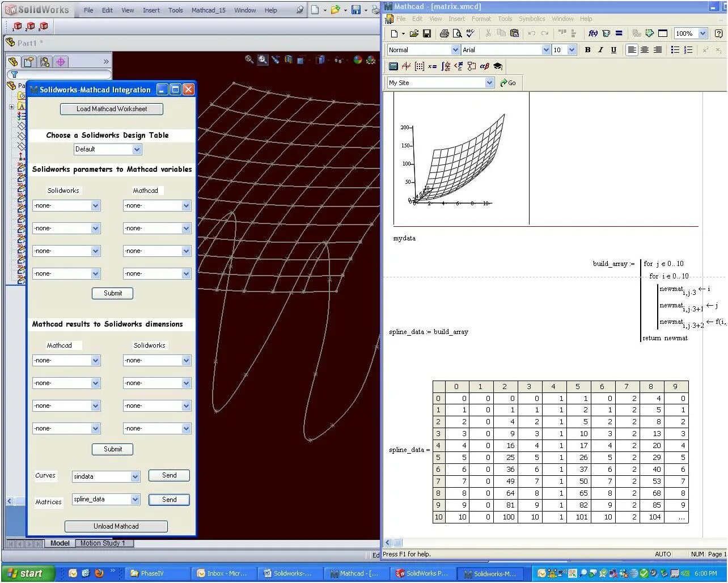Click the Mathcad horizontal scrollbar left arrow
This screenshot has height=583, width=728.
[x=388, y=543]
